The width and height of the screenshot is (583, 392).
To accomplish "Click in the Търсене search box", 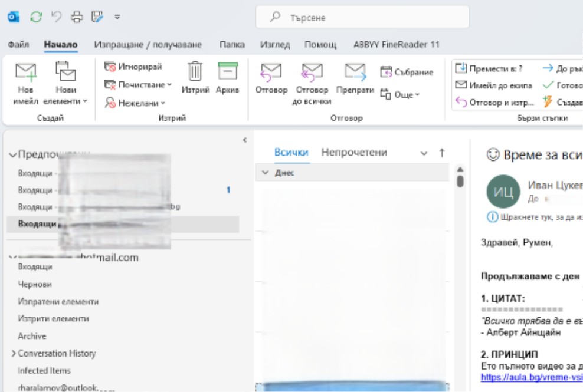I will tap(362, 17).
